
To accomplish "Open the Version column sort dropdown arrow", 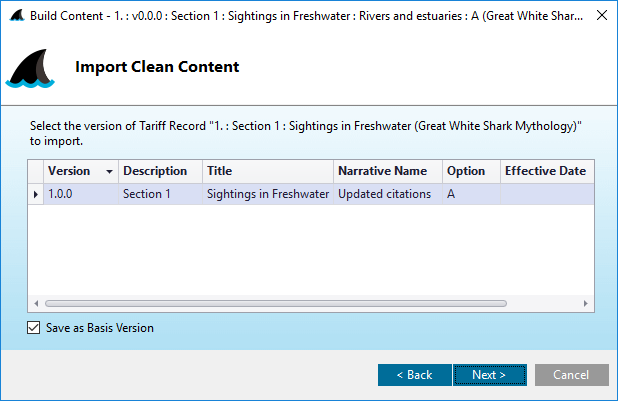I will click(109, 172).
